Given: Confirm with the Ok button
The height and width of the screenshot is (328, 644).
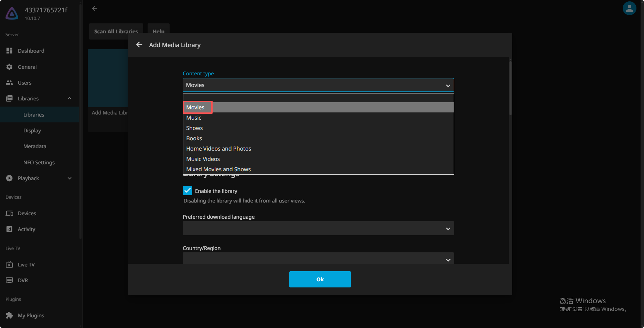Looking at the screenshot, I should coord(320,279).
